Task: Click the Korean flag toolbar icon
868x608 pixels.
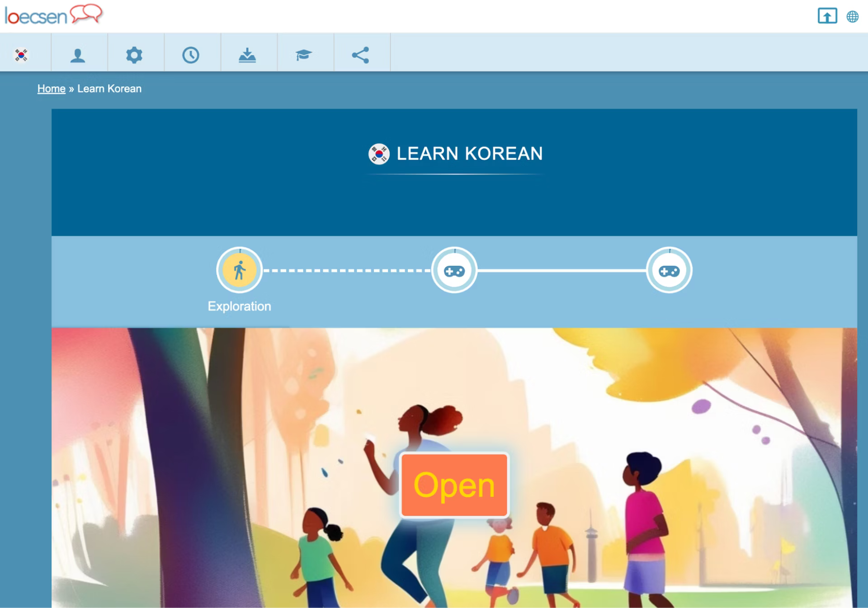Action: pos(21,55)
